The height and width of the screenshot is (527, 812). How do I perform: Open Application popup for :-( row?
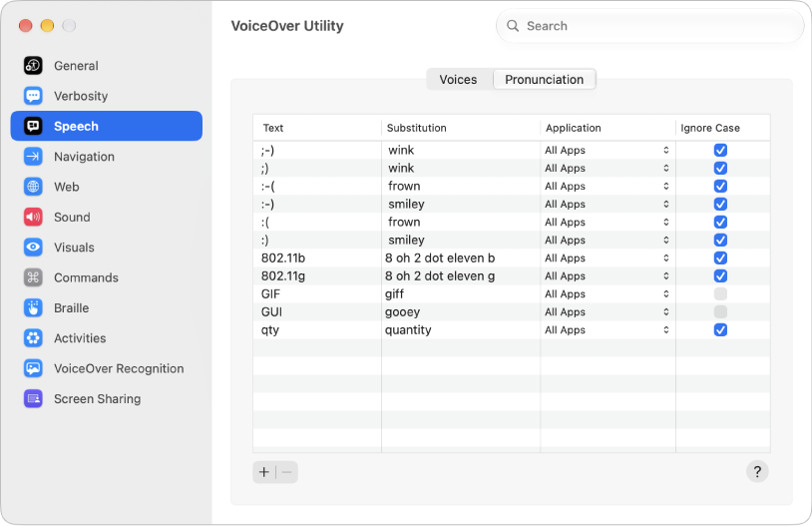point(607,186)
